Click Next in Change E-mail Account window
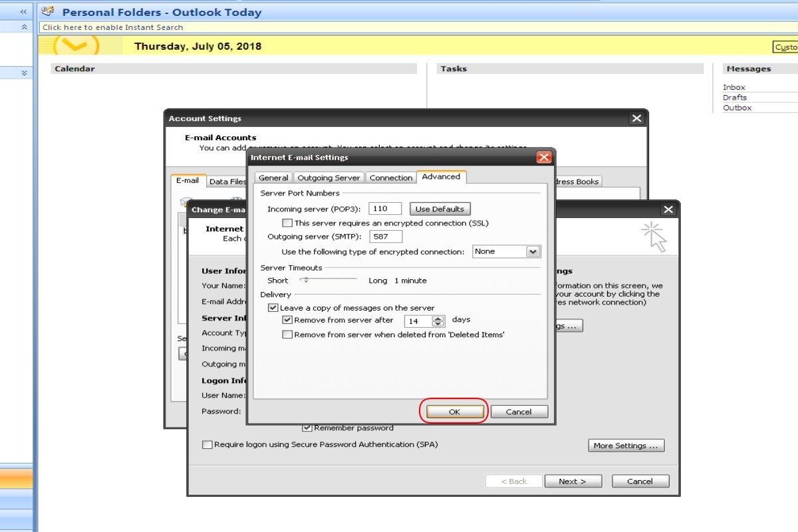 point(573,481)
